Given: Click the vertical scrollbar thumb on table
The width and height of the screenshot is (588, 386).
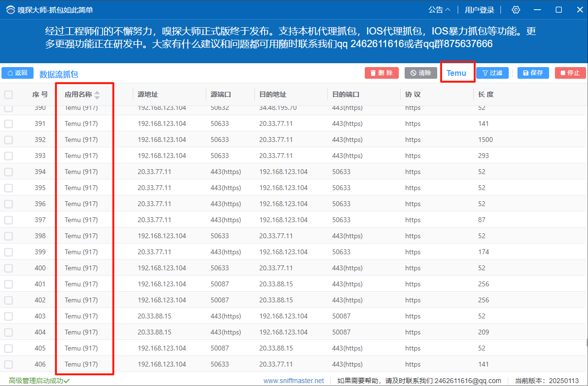Looking at the screenshot, I should 587,343.
